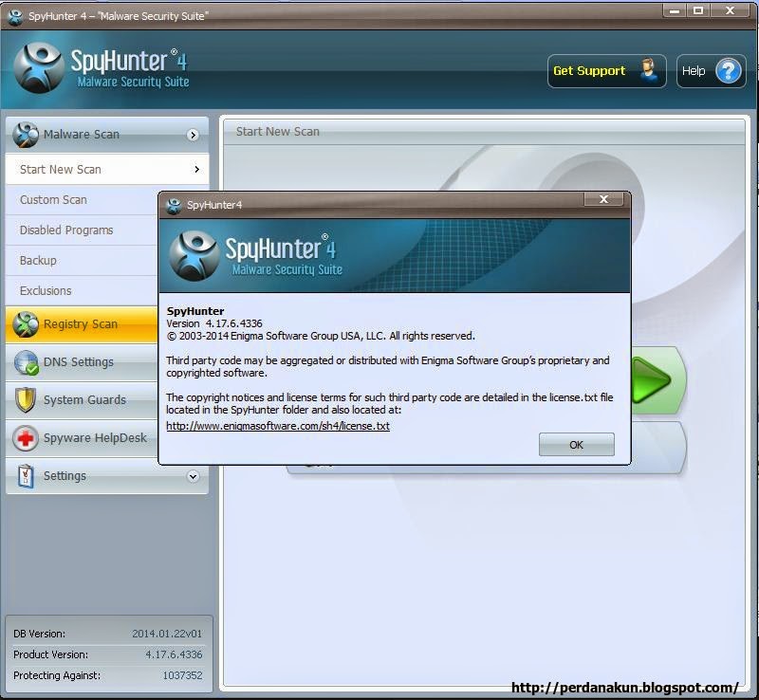Click the Malware Scan magnifier icon

point(26,134)
